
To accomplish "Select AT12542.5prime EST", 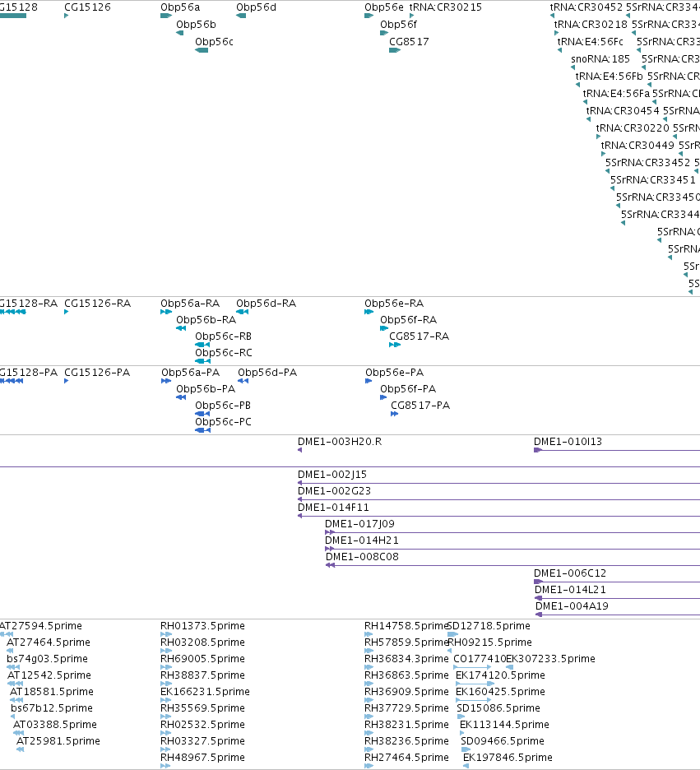I will [15, 684].
